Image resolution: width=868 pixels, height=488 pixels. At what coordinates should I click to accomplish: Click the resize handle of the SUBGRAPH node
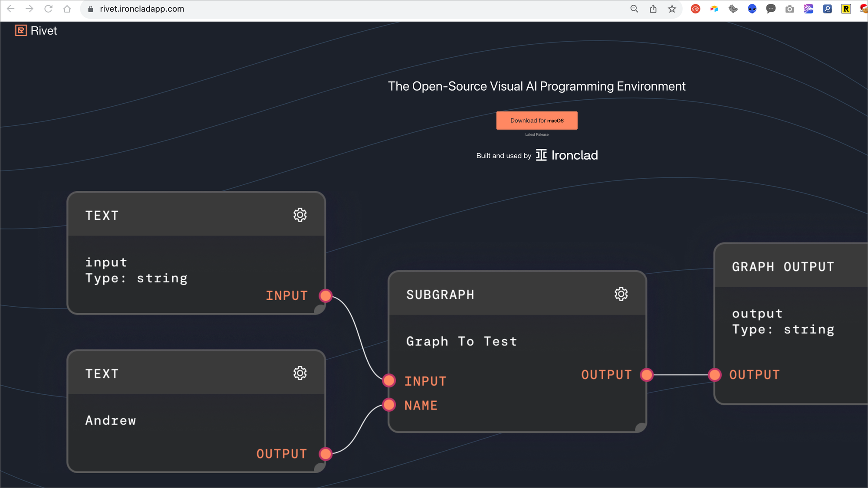(x=641, y=427)
